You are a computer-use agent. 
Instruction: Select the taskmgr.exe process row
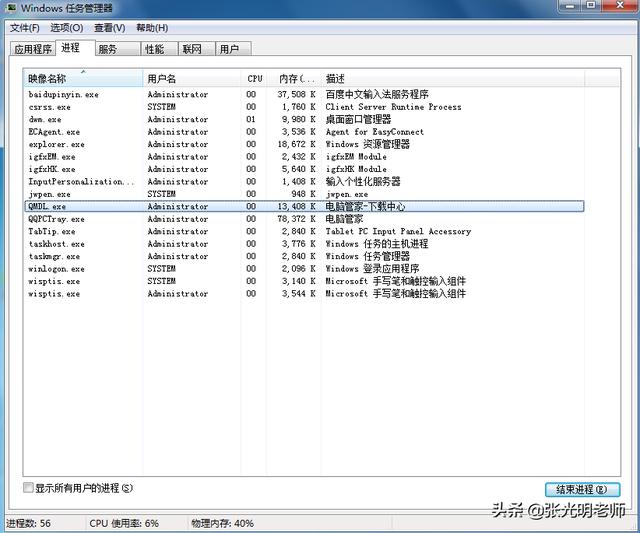(304, 256)
